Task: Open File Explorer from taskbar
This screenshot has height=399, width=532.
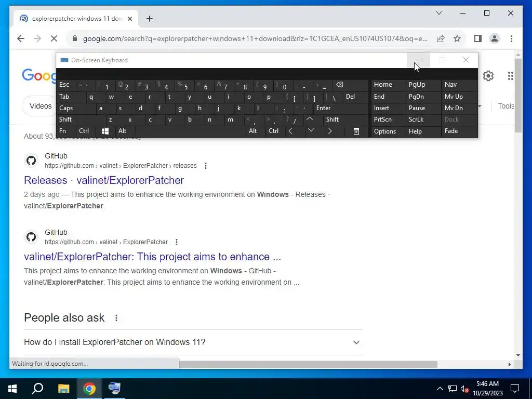Action: point(63,389)
